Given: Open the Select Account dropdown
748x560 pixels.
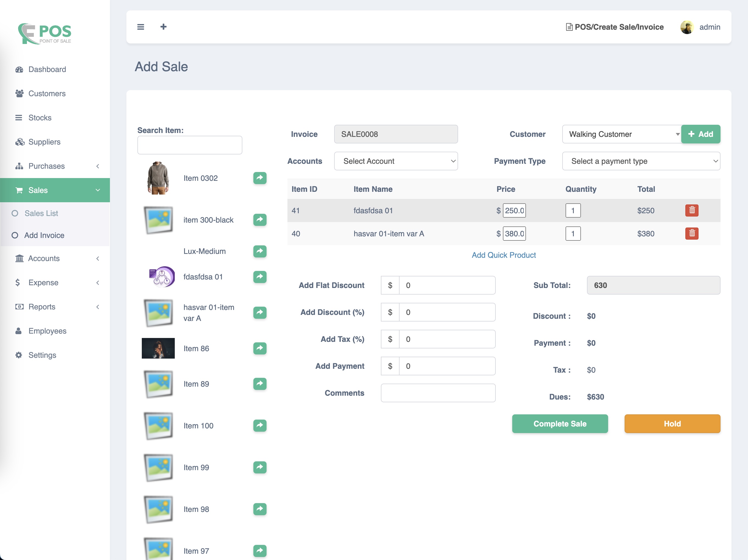Looking at the screenshot, I should click(396, 161).
